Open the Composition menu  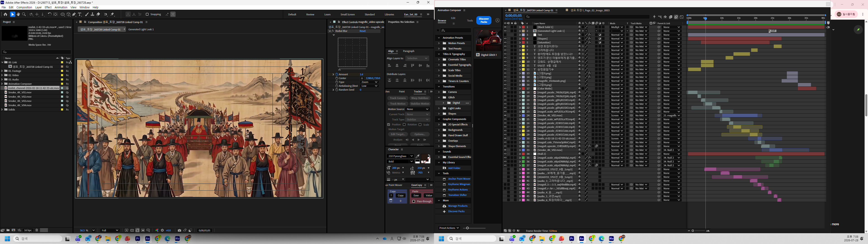(x=24, y=7)
